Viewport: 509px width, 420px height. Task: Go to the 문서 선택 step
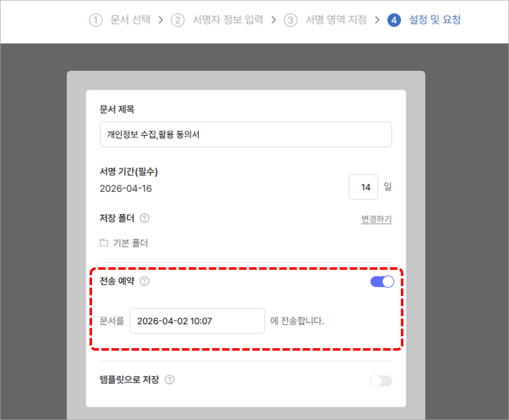(130, 20)
